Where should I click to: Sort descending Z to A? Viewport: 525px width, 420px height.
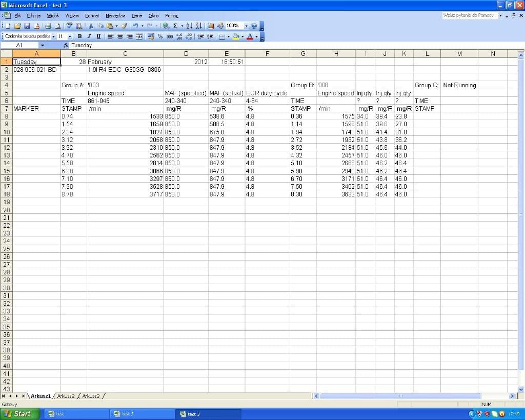tap(198, 26)
